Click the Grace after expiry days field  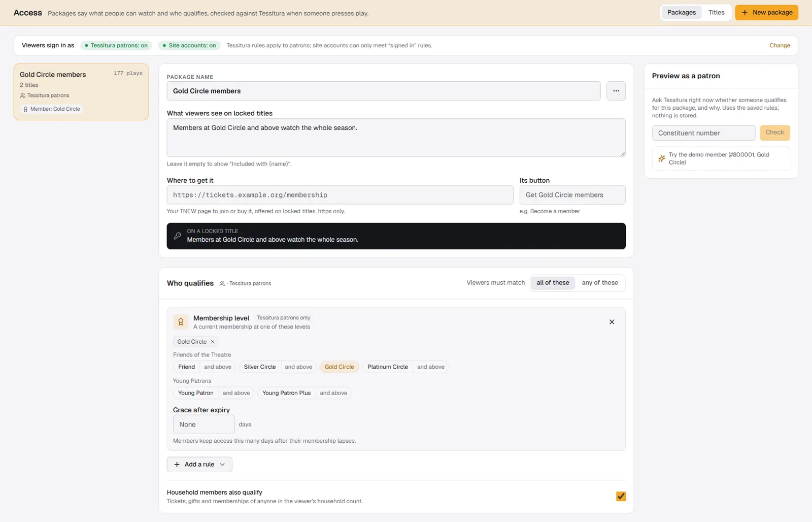click(204, 425)
